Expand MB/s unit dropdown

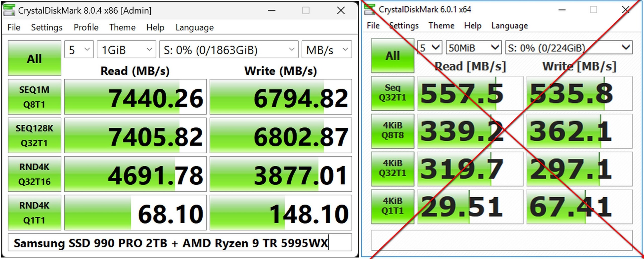point(327,49)
